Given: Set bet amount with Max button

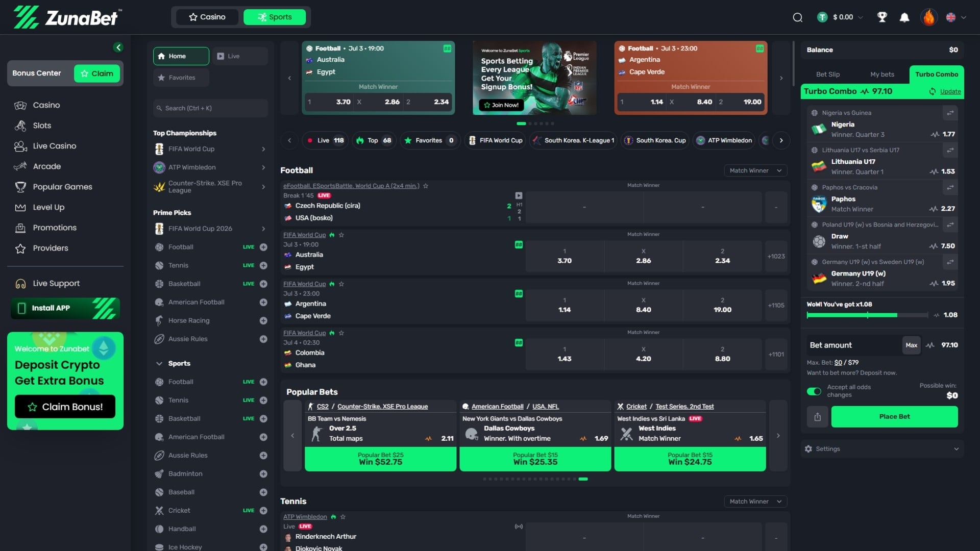Looking at the screenshot, I should 911,345.
